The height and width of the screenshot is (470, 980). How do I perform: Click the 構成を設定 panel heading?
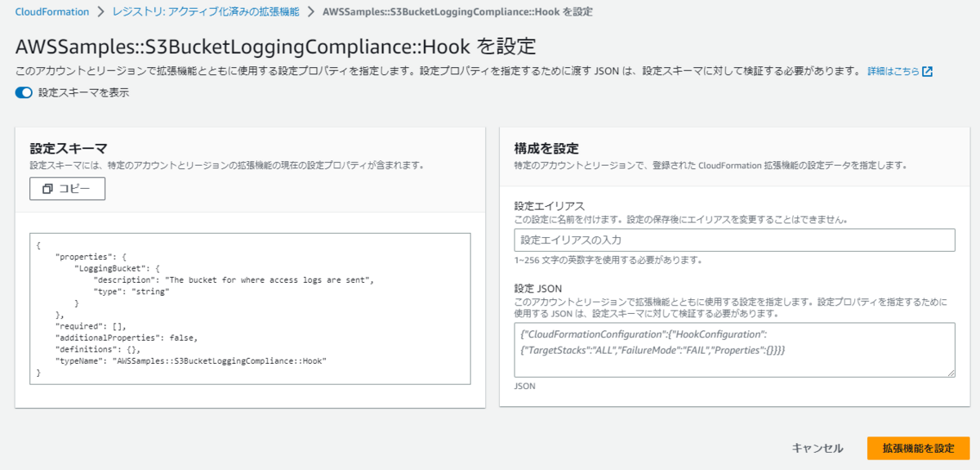[546, 149]
